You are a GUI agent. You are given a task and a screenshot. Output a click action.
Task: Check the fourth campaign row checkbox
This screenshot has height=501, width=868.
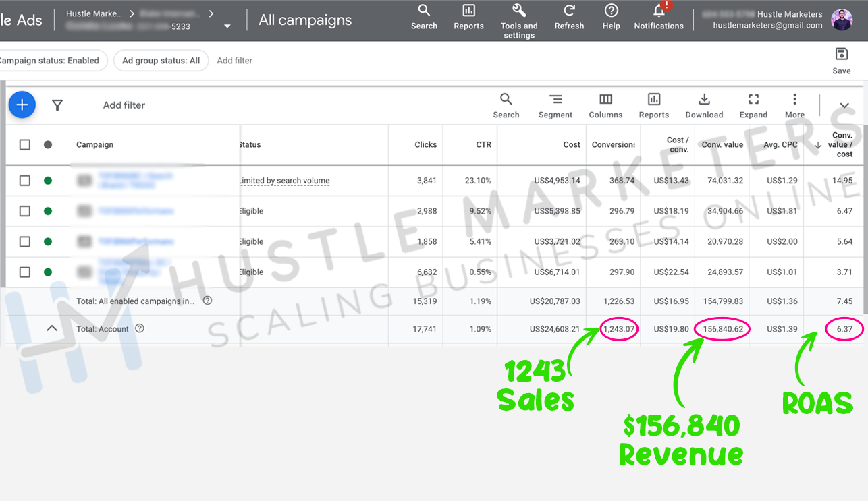[x=25, y=272]
